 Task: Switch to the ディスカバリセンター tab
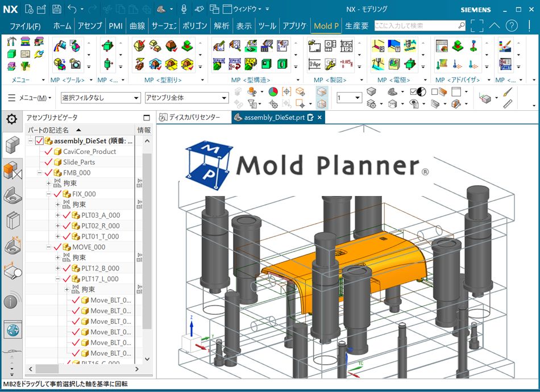[190, 118]
